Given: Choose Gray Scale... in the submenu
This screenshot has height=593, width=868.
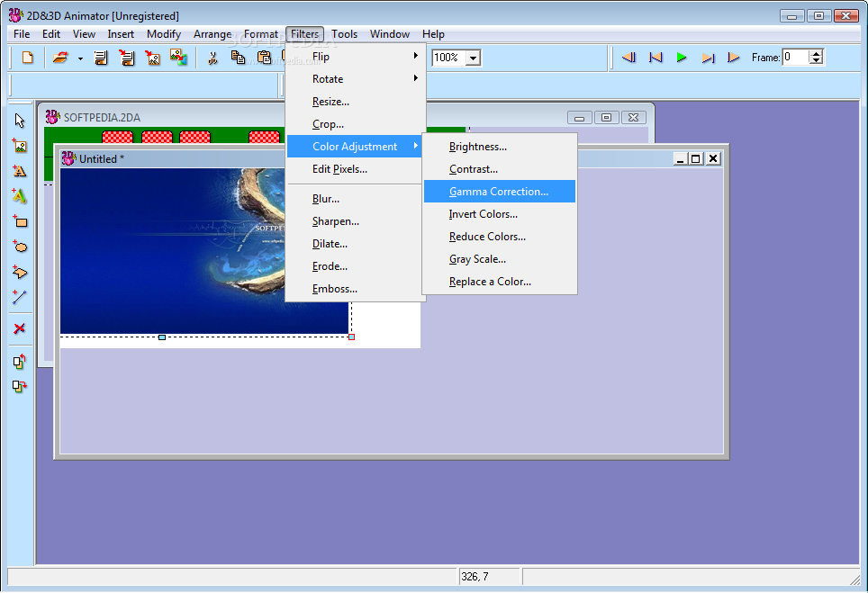Looking at the screenshot, I should tap(500, 259).
